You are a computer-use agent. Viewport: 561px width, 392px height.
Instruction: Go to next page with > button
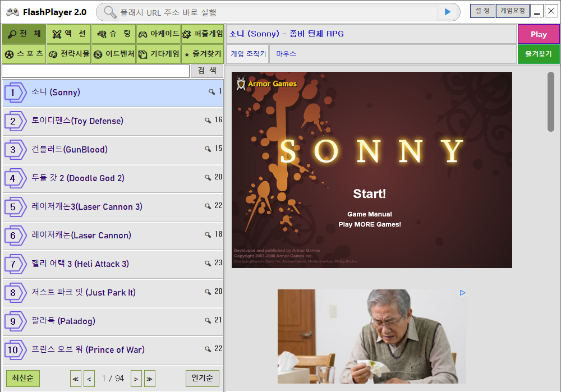pos(136,379)
